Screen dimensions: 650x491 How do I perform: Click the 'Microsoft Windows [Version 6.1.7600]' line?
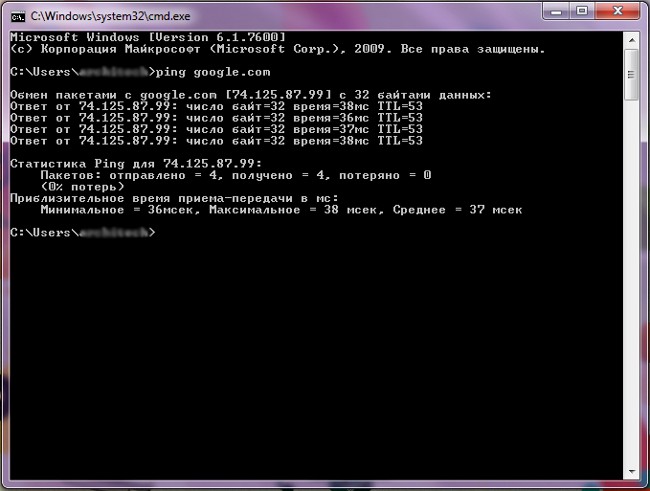[148, 37]
